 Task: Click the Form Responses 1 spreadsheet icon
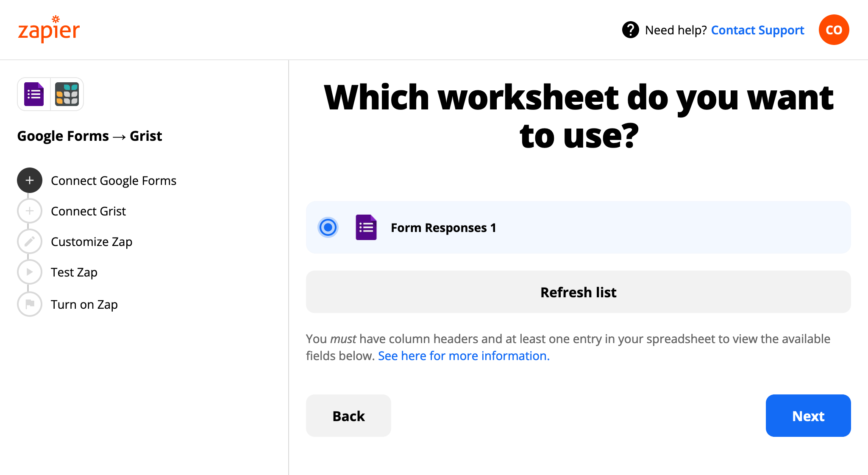point(365,227)
